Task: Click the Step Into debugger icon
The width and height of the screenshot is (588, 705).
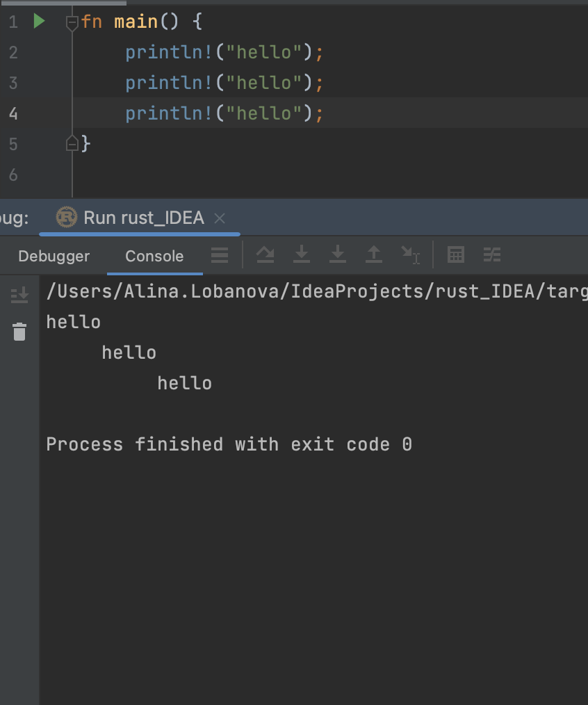Action: [x=301, y=254]
